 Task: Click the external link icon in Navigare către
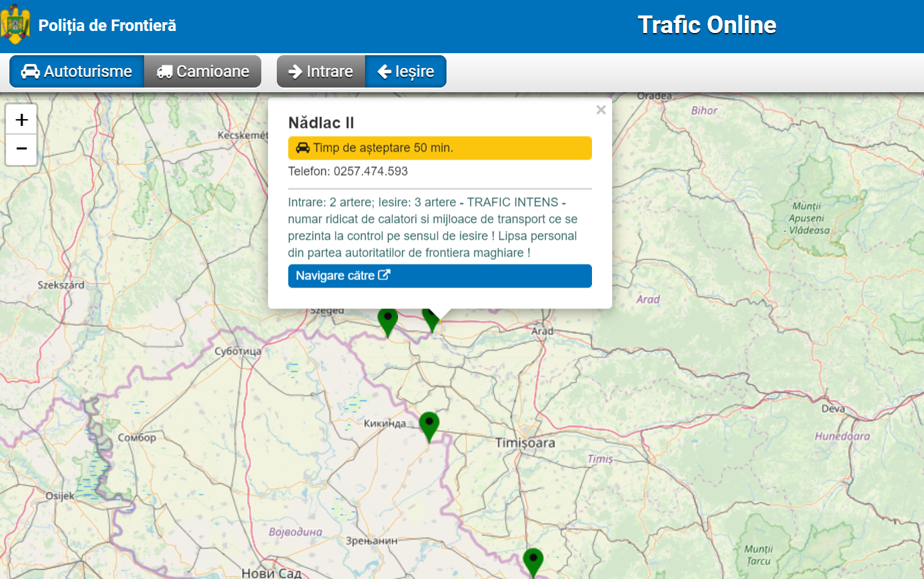coord(385,275)
